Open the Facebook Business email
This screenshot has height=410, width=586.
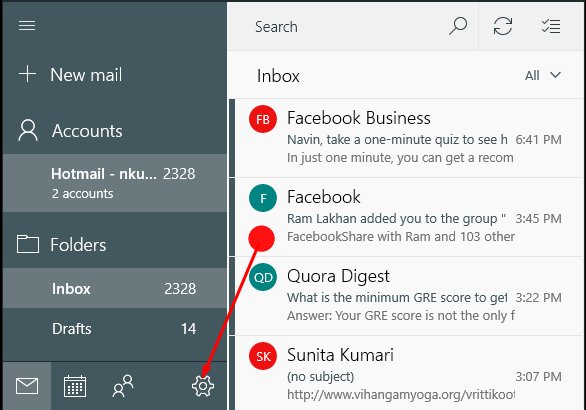[x=406, y=138]
